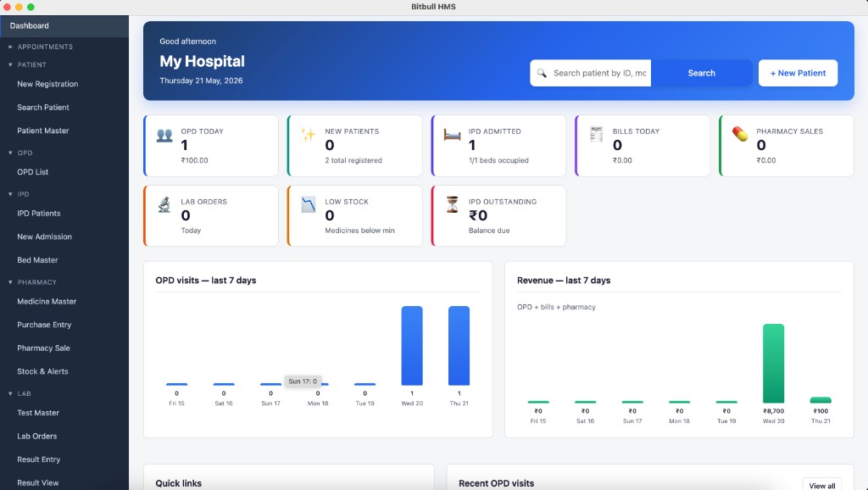Open the Low Stock stat card
The image size is (868, 490).
point(355,216)
